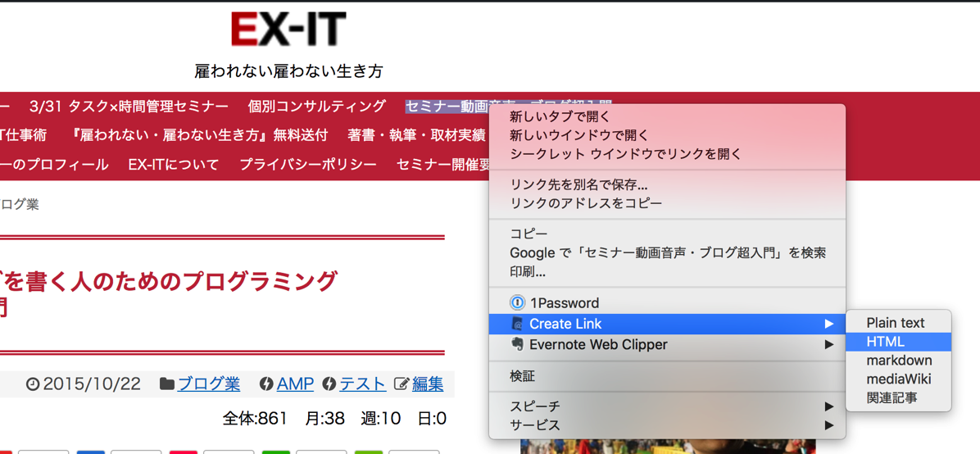Select リンクのアドレスをコピー
Viewport: 980px width, 454px height.
pyautogui.click(x=667, y=203)
